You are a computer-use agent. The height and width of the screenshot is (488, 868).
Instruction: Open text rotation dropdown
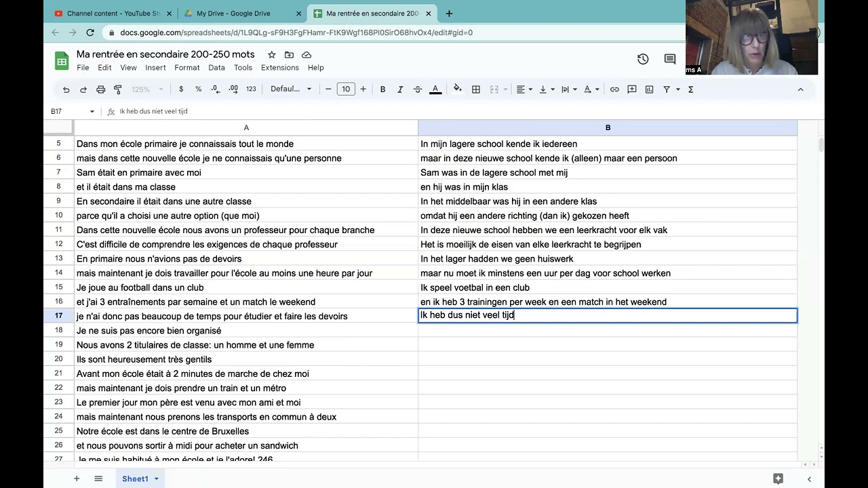pyautogui.click(x=591, y=89)
